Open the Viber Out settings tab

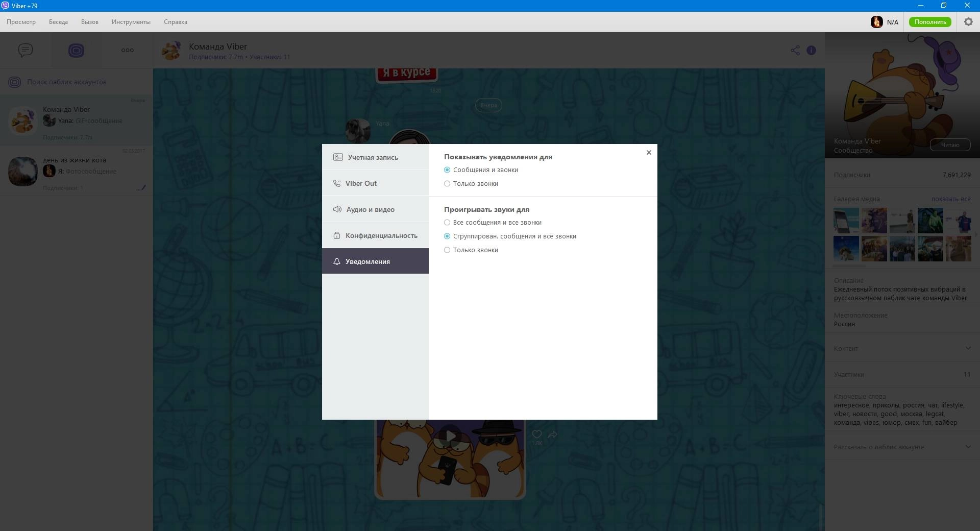click(x=375, y=183)
